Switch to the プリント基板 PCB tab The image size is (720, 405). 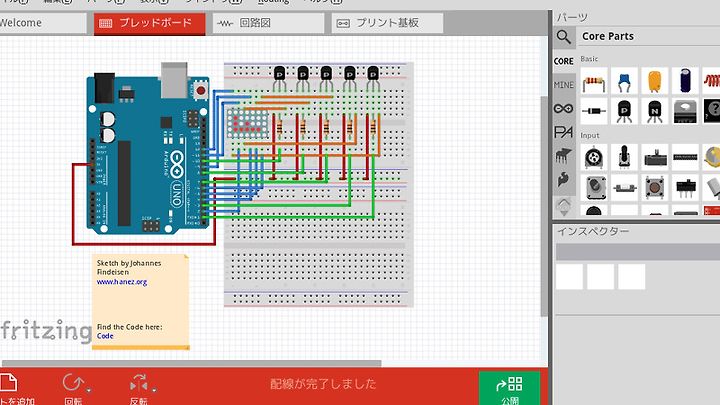pyautogui.click(x=388, y=23)
